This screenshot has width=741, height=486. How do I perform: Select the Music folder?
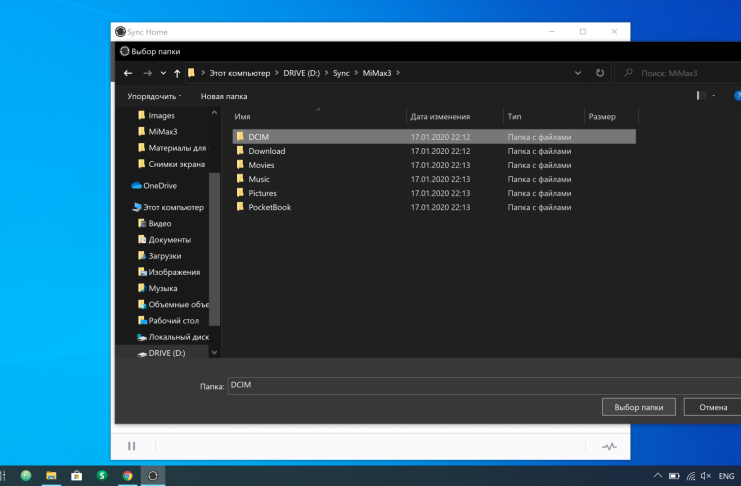pyautogui.click(x=259, y=179)
